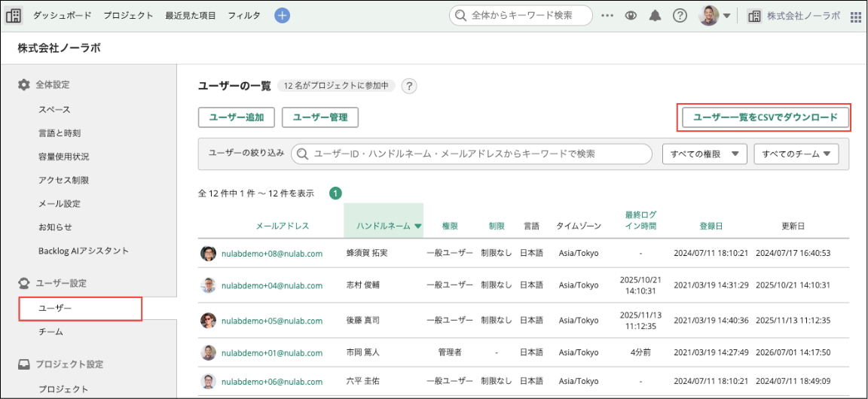Screen dimensions: 868x399
Task: Click the gear icon next to 全体設定
Action: coord(24,84)
